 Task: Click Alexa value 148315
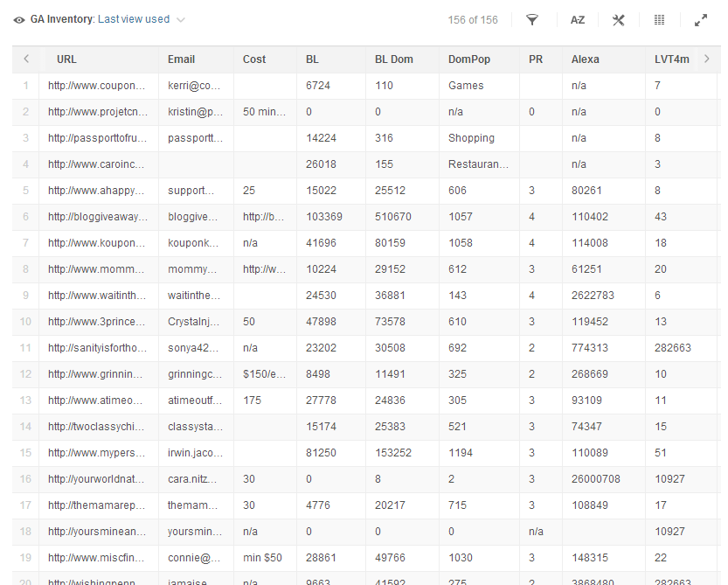pyautogui.click(x=590, y=558)
